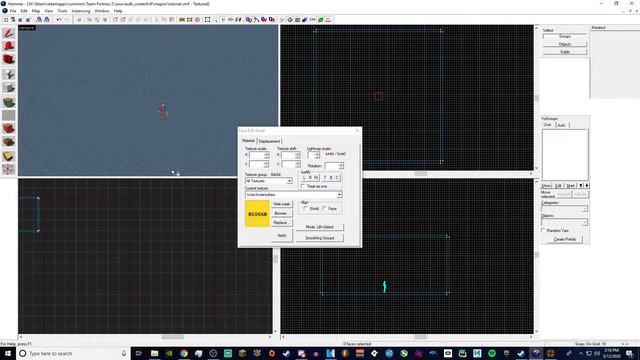The height and width of the screenshot is (360, 640).
Task: Adjust Lightmap scale stepper
Action: coord(317,155)
